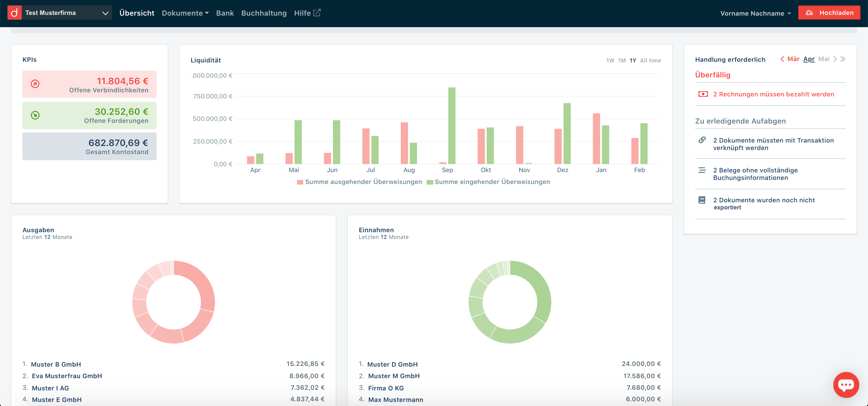This screenshot has width=868, height=406.
Task: Click the list icon beside 'Belege ohne vollständige Buchungsinformationen'
Action: [702, 170]
